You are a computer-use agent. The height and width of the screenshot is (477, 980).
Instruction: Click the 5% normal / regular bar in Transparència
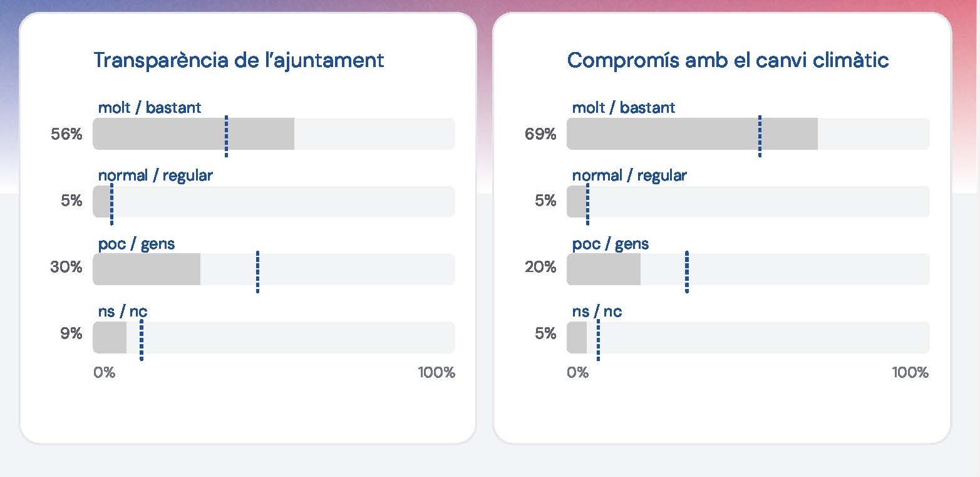[x=102, y=201]
